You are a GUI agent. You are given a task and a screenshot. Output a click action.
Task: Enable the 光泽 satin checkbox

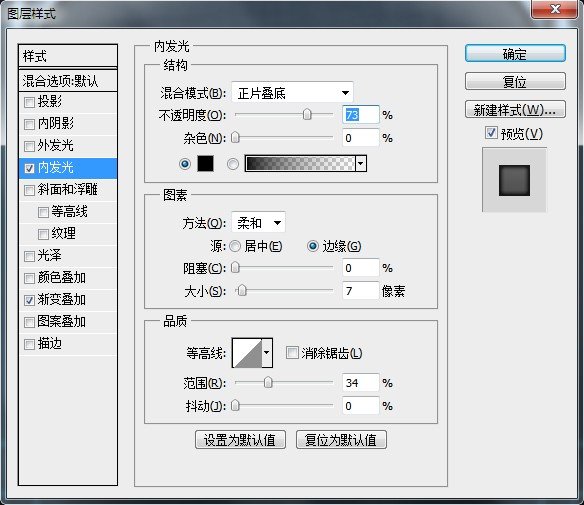tap(29, 256)
